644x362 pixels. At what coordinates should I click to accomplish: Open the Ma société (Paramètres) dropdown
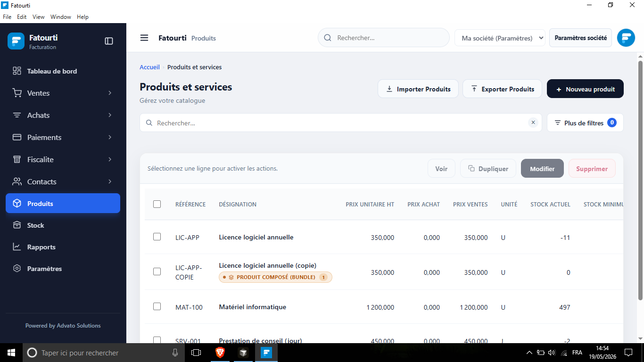[500, 38]
